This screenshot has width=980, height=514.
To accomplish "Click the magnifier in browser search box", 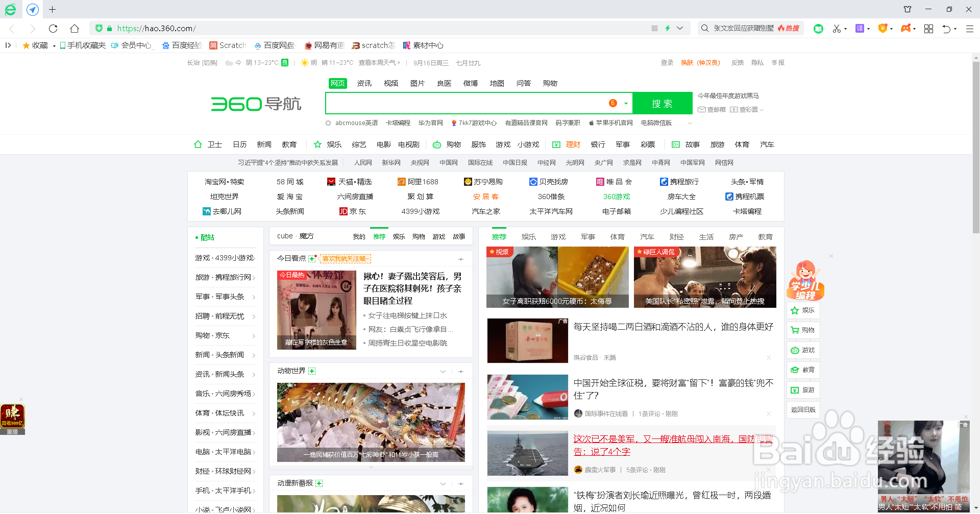I will tap(705, 29).
